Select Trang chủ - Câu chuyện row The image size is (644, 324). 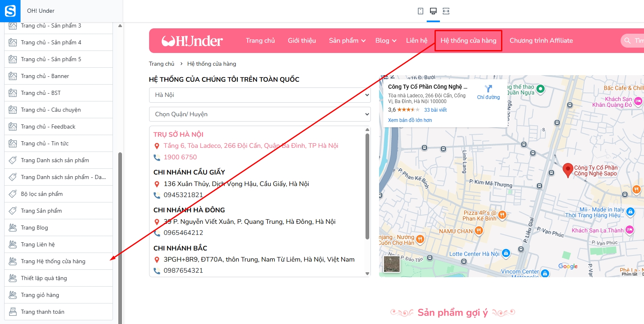point(59,110)
